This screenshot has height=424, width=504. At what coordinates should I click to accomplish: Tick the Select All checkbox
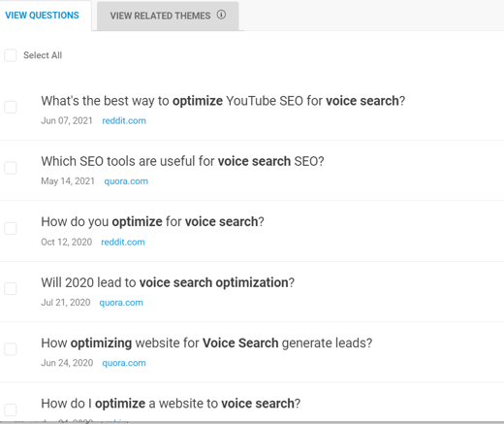click(11, 55)
